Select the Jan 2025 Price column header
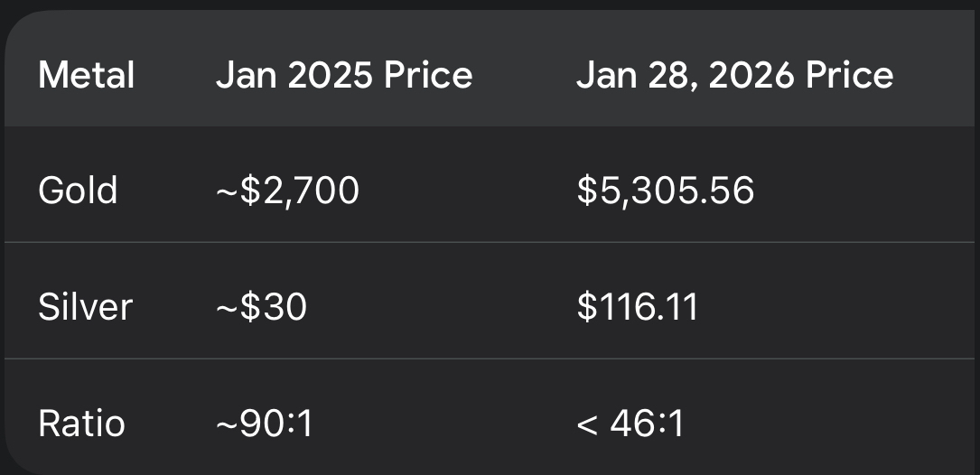This screenshot has width=980, height=475. click(x=344, y=74)
